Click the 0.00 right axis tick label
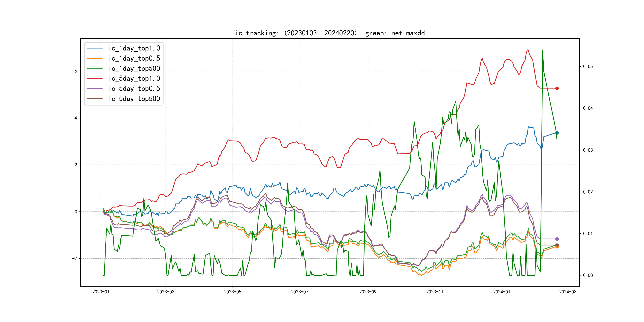This screenshot has width=644, height=322. point(588,275)
